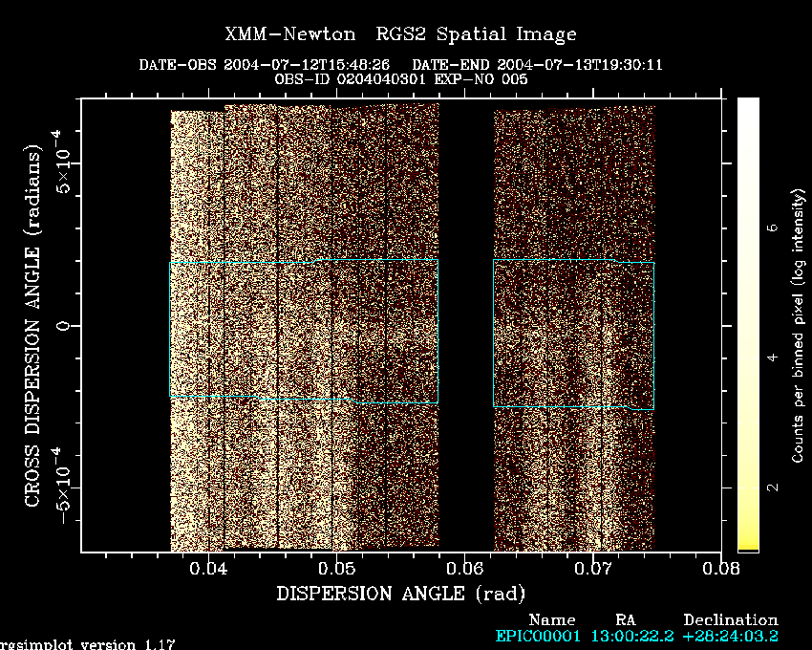This screenshot has width=812, height=650.
Task: Click the 0.04 x-axis tick label
Action: click(x=208, y=569)
